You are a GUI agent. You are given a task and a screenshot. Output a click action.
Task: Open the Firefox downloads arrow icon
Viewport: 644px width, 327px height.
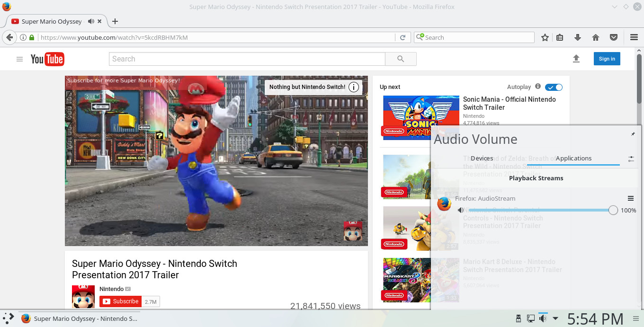click(x=577, y=37)
